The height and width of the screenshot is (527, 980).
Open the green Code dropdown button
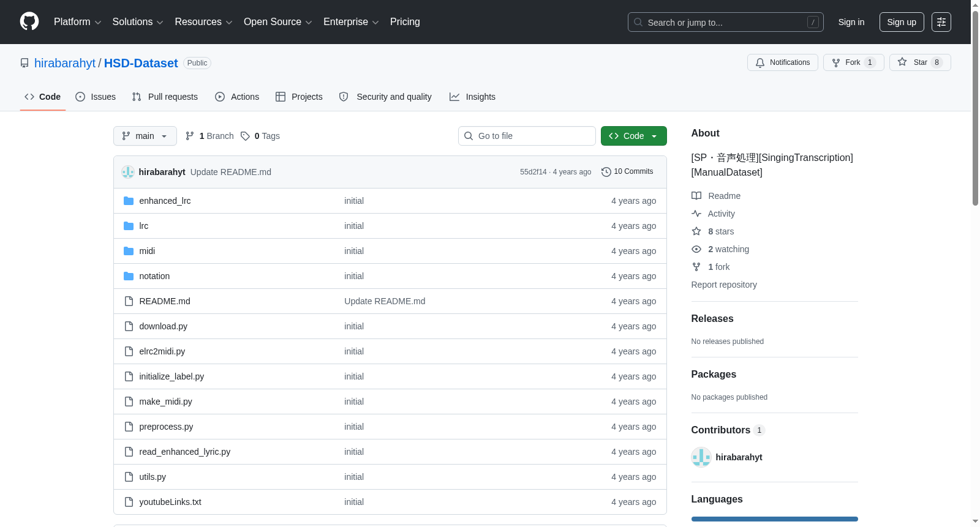point(634,136)
